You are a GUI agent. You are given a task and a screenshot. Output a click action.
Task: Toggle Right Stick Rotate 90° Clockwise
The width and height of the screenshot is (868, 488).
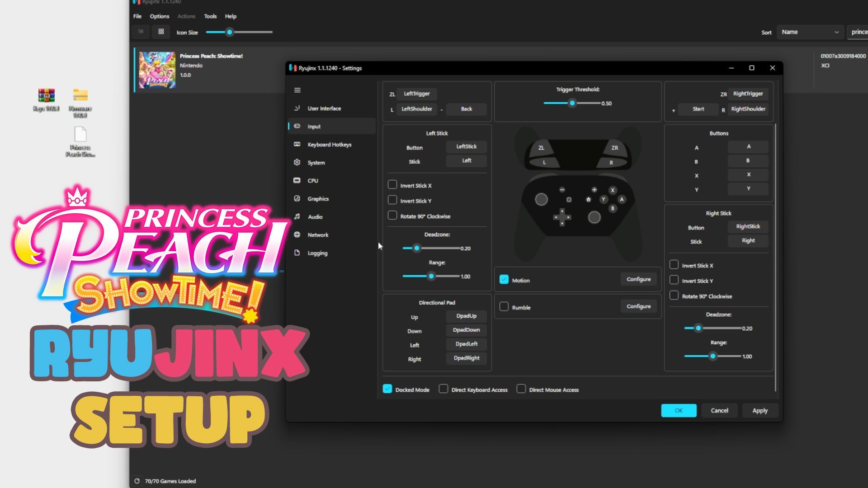tap(674, 296)
